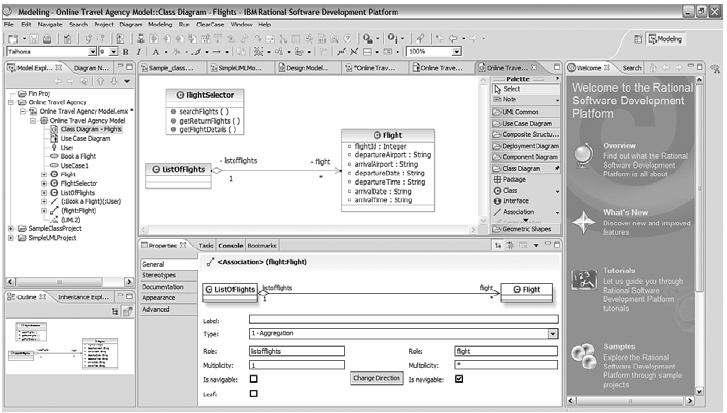Image resolution: width=727 pixels, height=413 pixels.
Task: Click the Outline view toggle icon
Action: click(115, 312)
